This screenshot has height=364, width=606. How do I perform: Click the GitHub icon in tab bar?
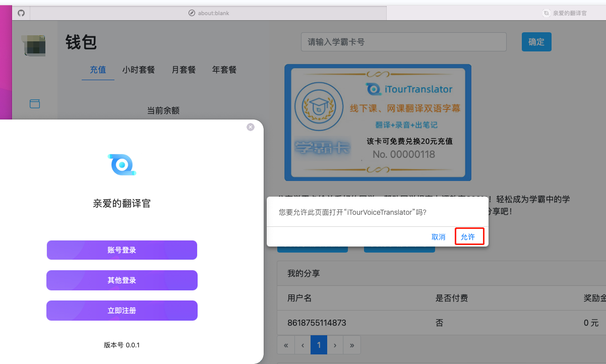(21, 13)
